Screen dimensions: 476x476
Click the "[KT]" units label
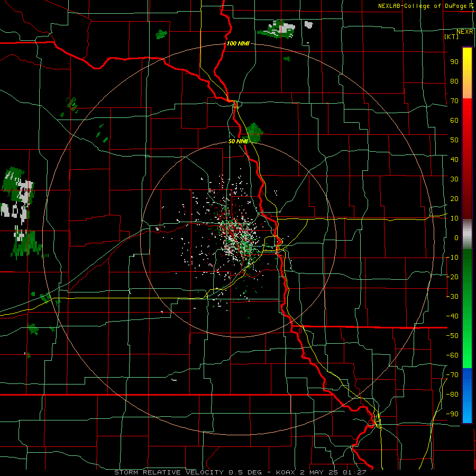(x=452, y=36)
